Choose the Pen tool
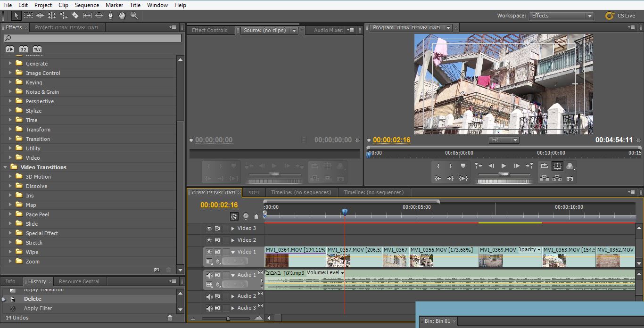The width and height of the screenshot is (644, 328). 110,16
